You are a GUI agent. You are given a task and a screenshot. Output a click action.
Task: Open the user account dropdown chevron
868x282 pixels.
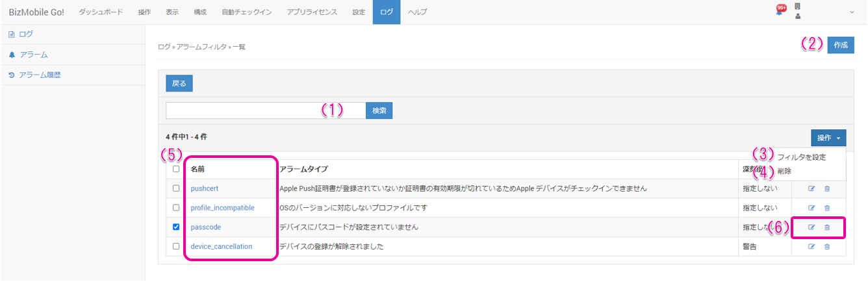tap(852, 12)
